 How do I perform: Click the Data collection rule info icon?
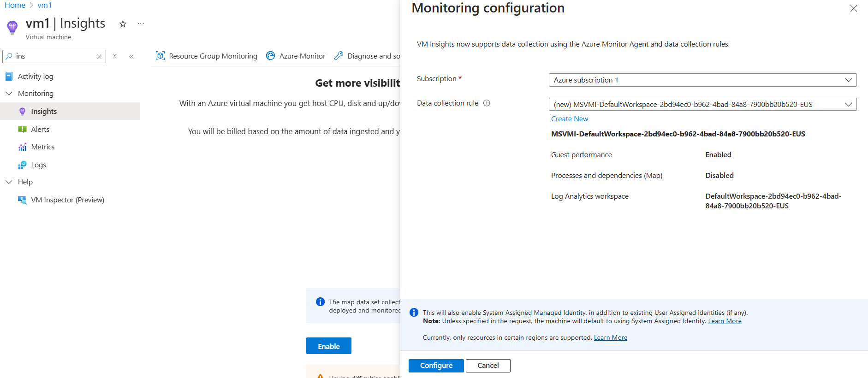coord(487,103)
